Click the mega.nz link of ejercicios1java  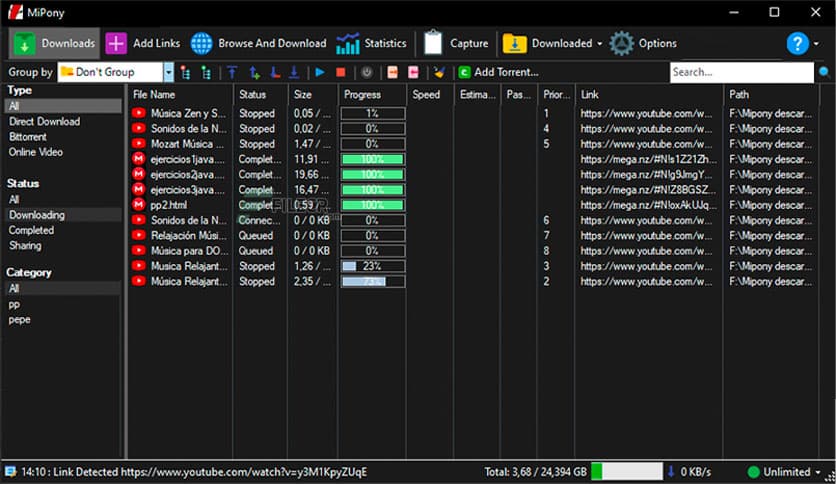[648, 159]
